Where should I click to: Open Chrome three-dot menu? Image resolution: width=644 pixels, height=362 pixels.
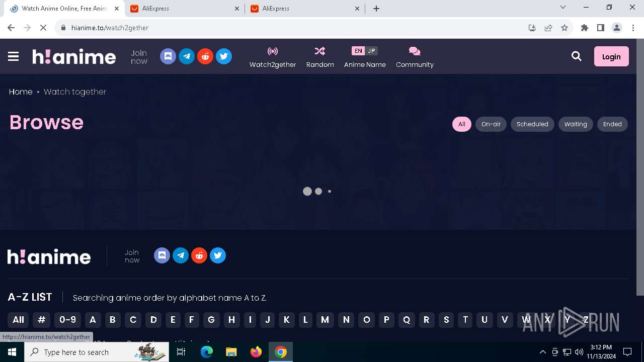633,28
